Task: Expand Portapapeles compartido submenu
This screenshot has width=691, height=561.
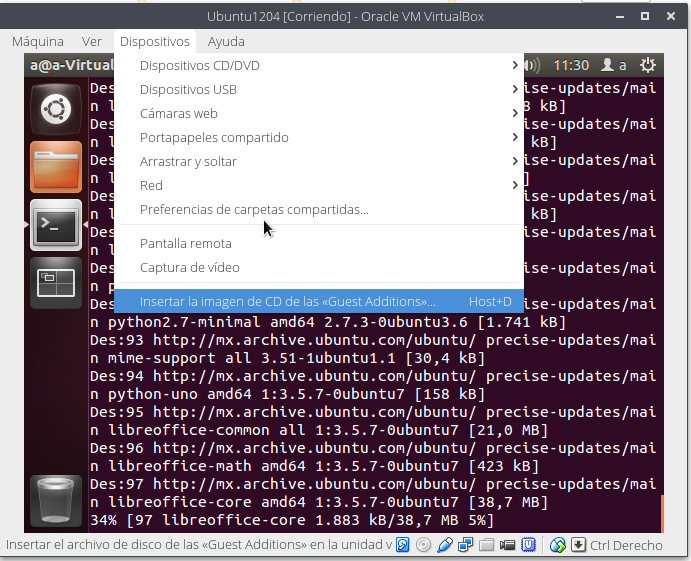Action: tap(319, 137)
